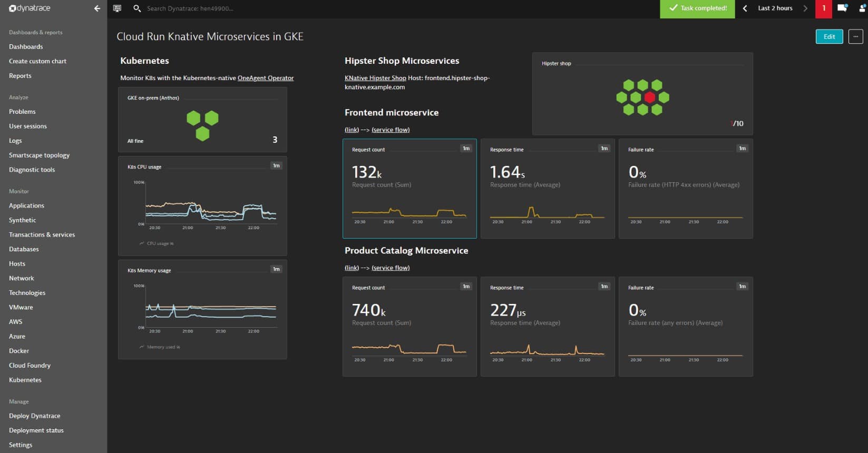Open Synthetic in the sidebar
This screenshot has height=453, width=868.
point(23,220)
